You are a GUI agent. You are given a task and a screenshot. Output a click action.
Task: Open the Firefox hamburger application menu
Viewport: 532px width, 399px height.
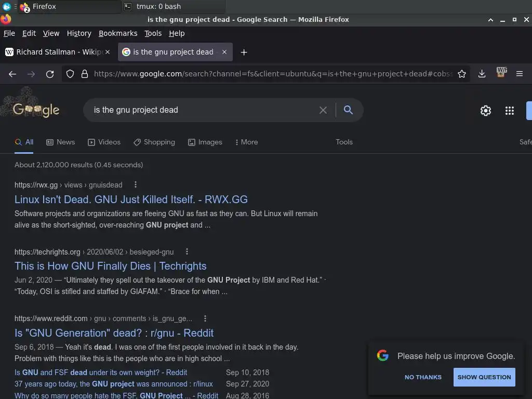pos(520,74)
